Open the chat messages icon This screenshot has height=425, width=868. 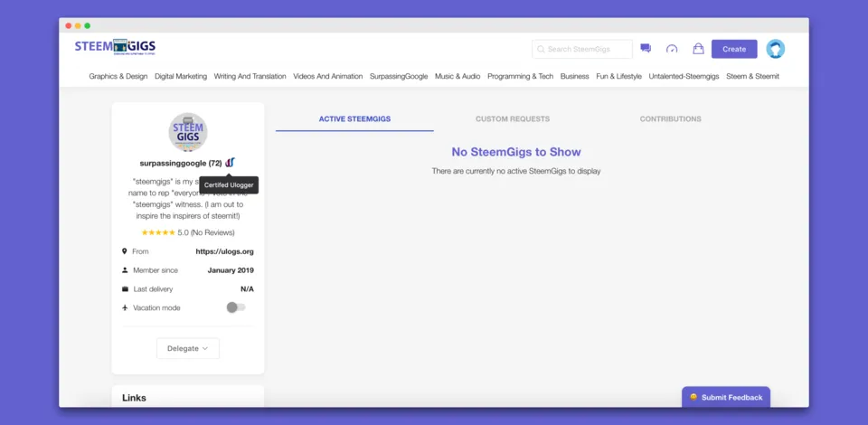pyautogui.click(x=646, y=49)
